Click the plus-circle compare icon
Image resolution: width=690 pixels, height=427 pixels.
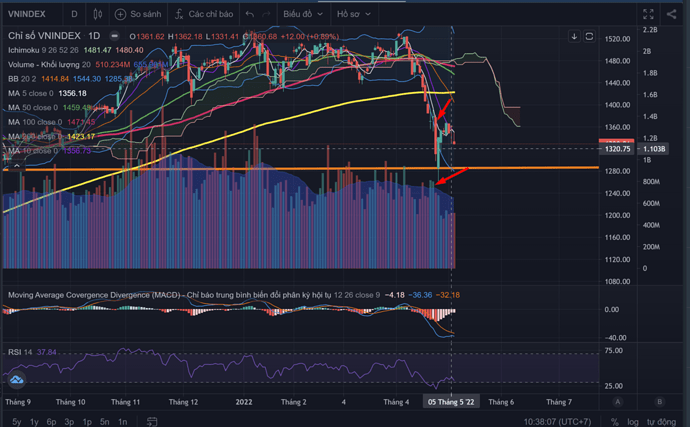pyautogui.click(x=120, y=15)
